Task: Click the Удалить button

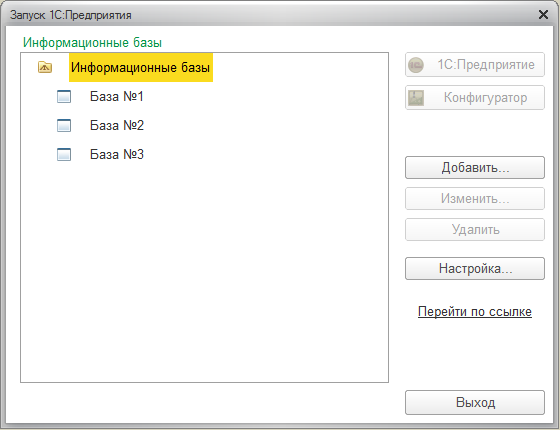Action: coord(475,230)
